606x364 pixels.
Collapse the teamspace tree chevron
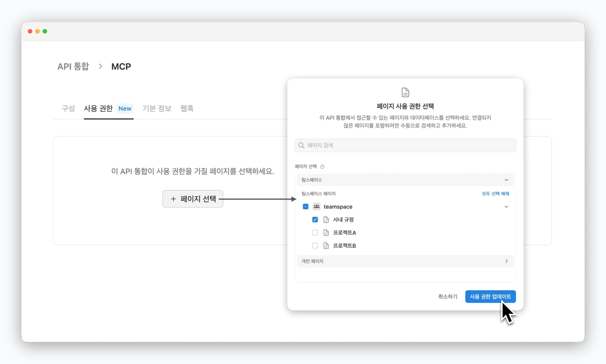click(x=506, y=206)
